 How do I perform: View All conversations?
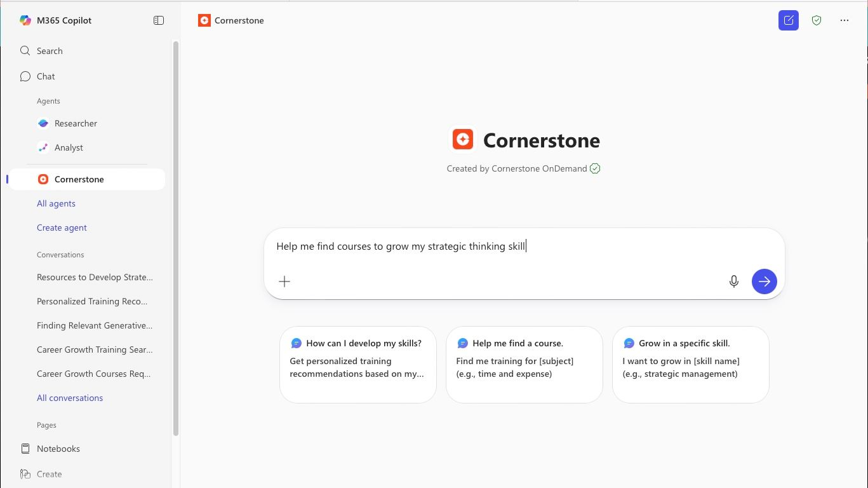[x=70, y=398]
